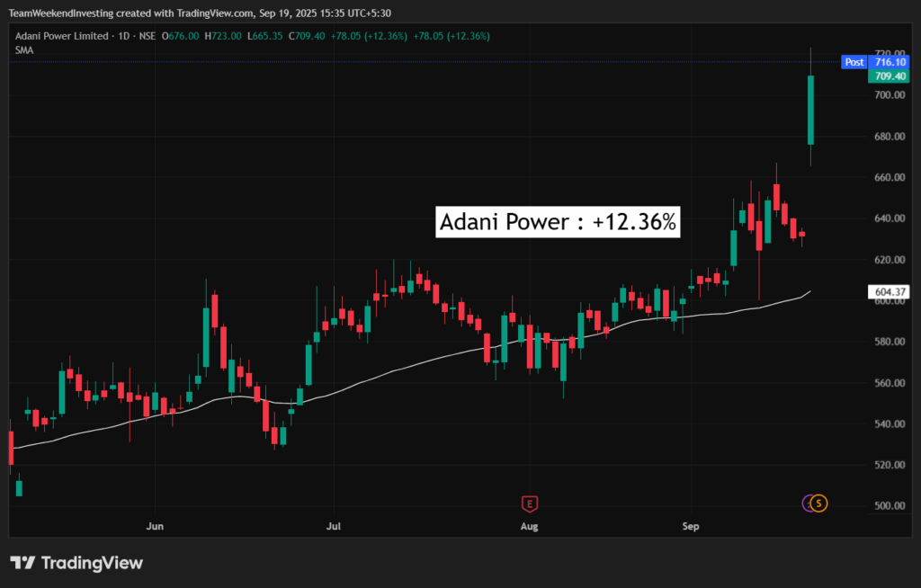Viewport: 921px width, 588px height.
Task: Click the TradingView logo at bottom
Action: 76,563
